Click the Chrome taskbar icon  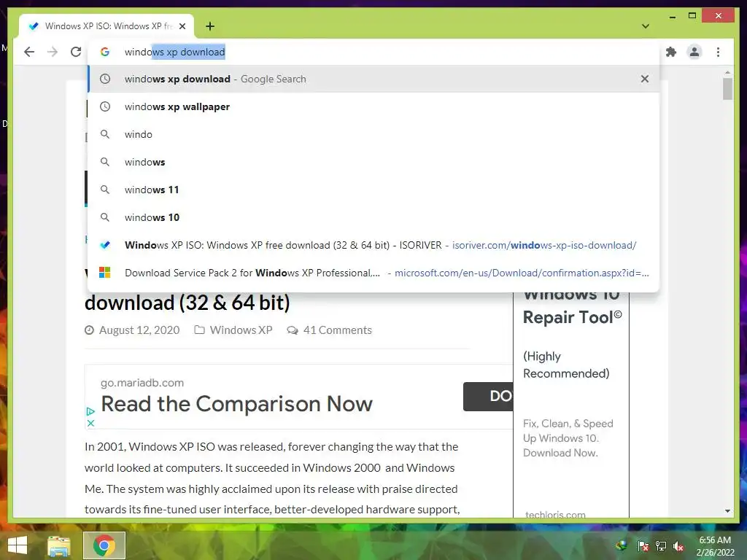[104, 545]
